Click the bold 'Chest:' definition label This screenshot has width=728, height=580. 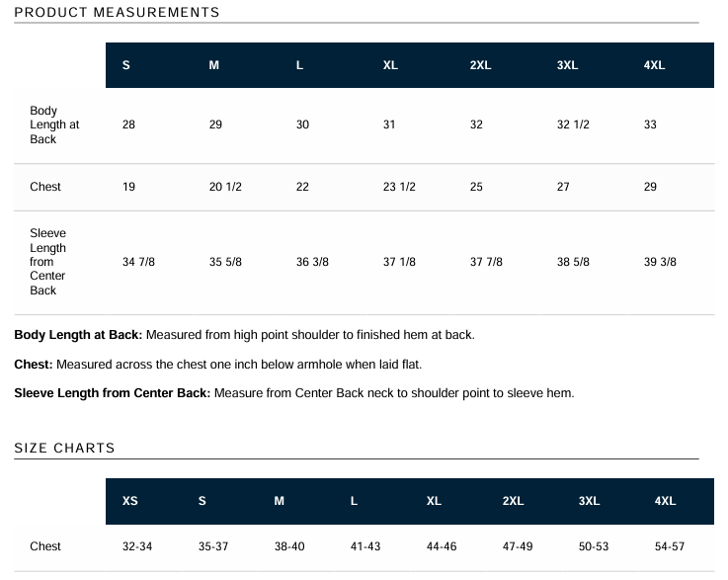34,365
